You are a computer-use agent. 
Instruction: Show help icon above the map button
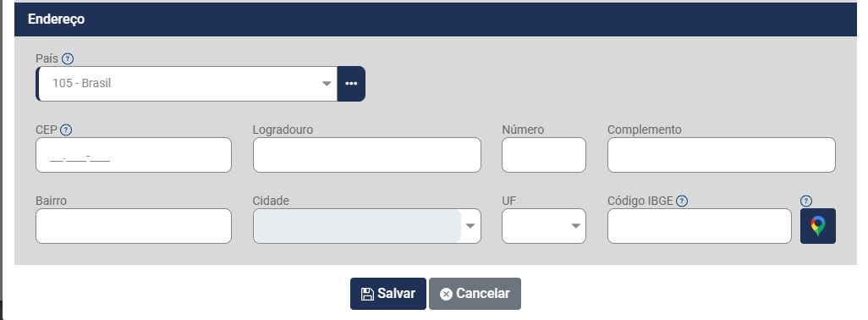[x=806, y=201]
